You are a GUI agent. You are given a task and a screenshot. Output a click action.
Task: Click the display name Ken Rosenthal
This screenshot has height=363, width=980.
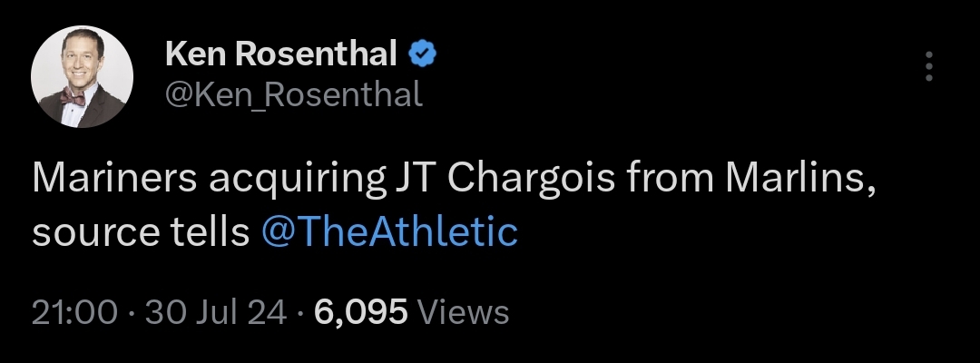[x=281, y=55]
